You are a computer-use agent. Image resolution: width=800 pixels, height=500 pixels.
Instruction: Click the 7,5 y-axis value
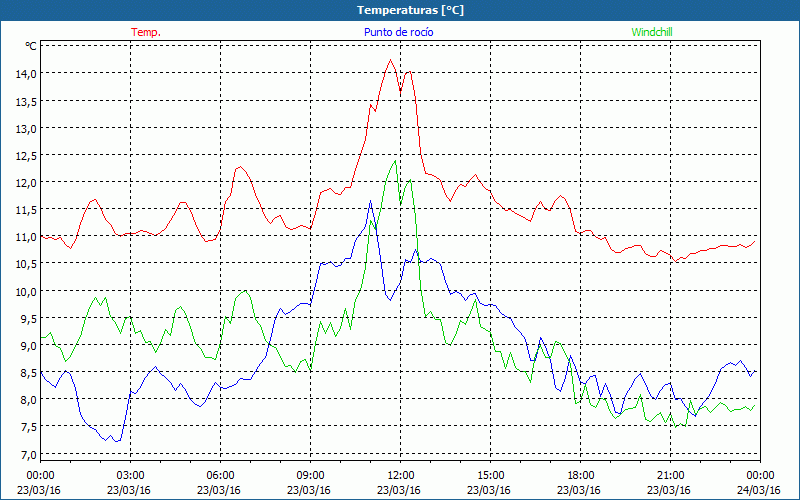[x=28, y=427]
